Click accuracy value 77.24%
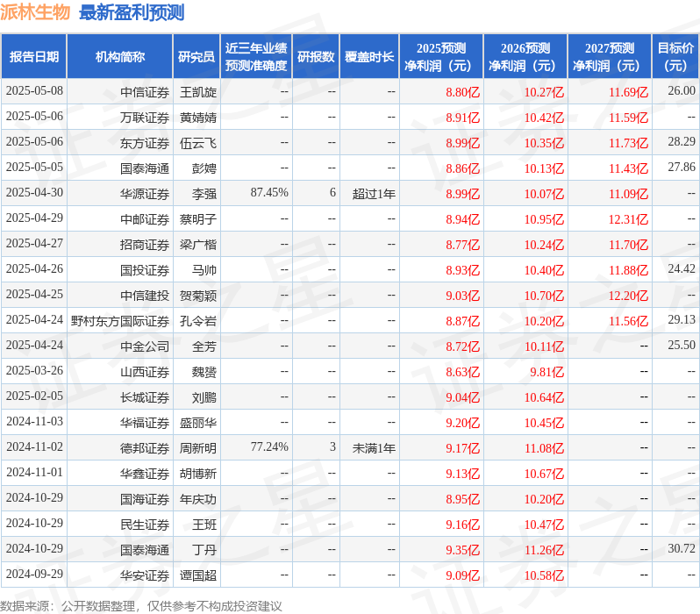The width and height of the screenshot is (700, 614). point(269,447)
